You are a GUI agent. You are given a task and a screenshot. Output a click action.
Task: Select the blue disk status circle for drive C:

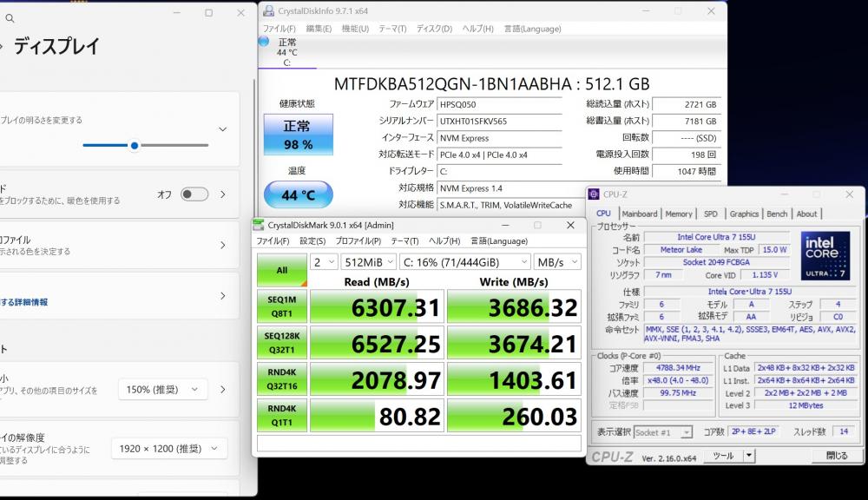tap(264, 42)
